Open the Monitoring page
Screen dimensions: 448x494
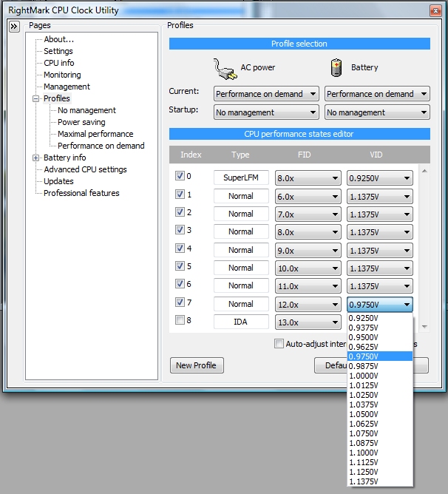coord(62,75)
